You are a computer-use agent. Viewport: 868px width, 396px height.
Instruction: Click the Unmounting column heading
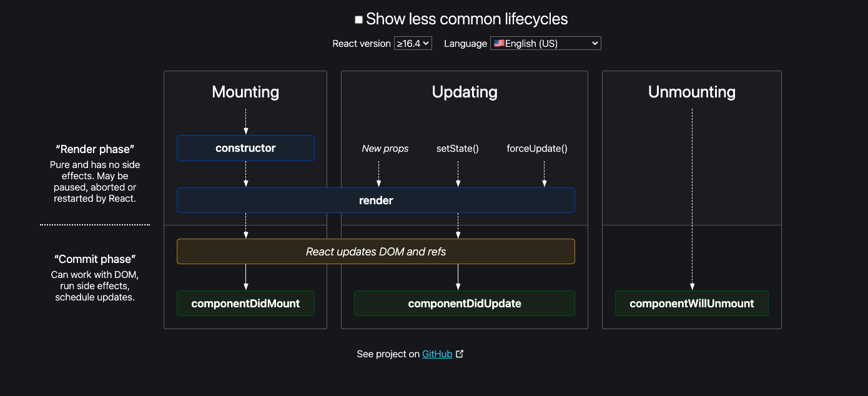coord(692,92)
